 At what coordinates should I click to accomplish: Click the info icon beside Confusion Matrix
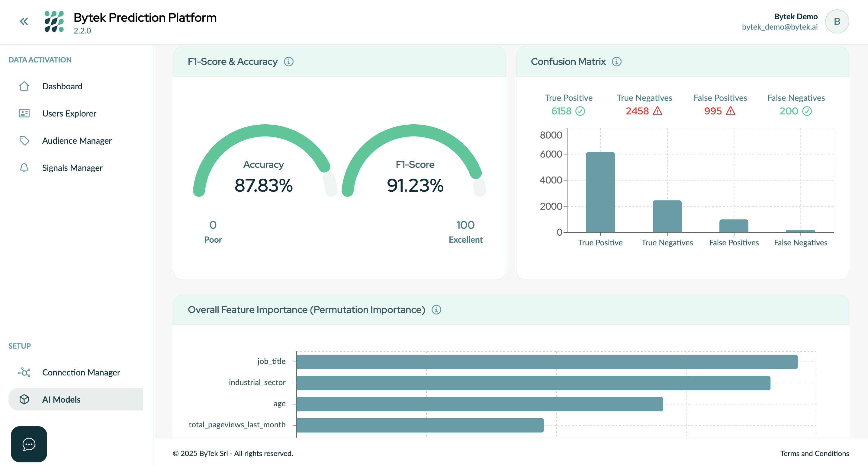point(617,62)
